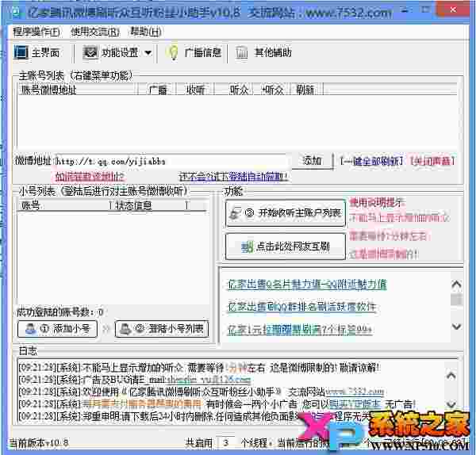Viewport: 476px width, 455px height.
Task: Click the [一键全部刷新] link
Action: (x=371, y=161)
